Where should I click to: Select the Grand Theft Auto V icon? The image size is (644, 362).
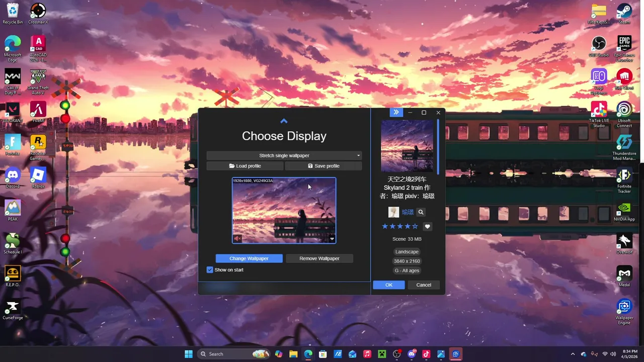[38, 81]
